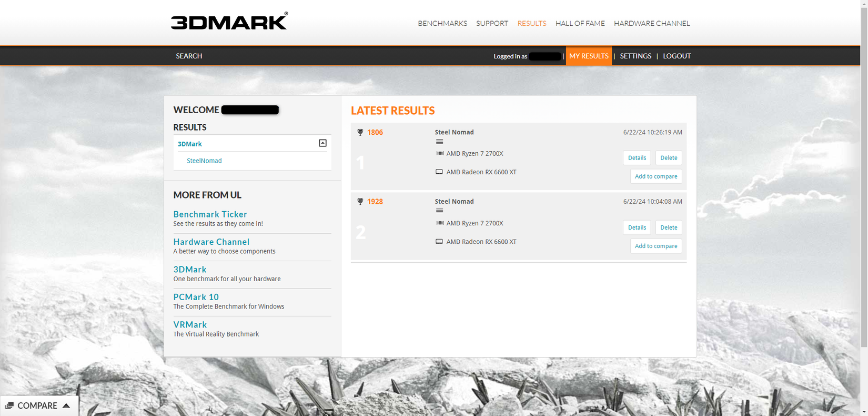Screen dimensions: 868x416
Task: Add the 1928 result to compare
Action: pyautogui.click(x=656, y=246)
